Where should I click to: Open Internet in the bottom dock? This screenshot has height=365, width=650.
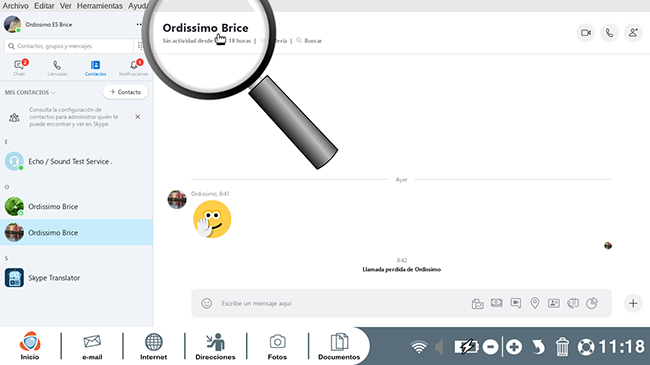pos(153,346)
